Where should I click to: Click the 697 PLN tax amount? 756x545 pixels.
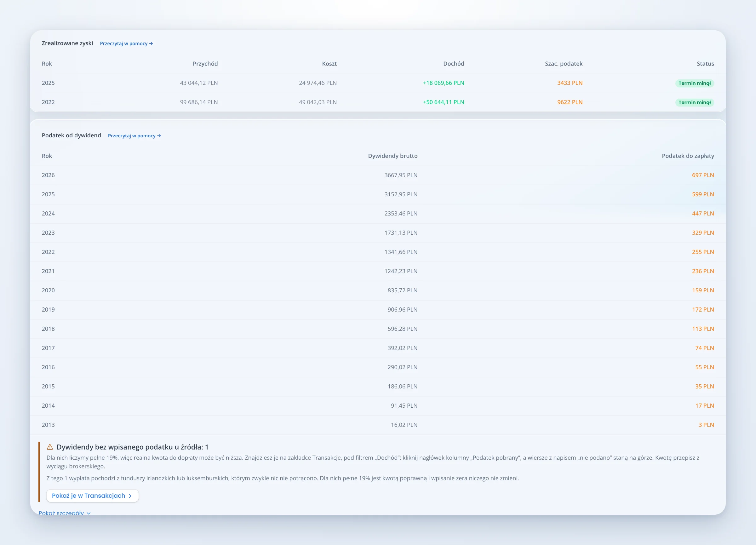click(x=703, y=175)
